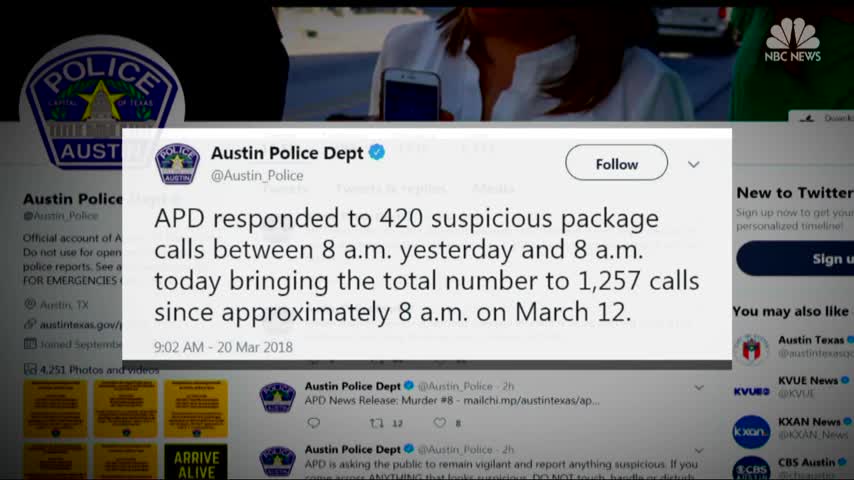Open the @Austin_Police handle link

[x=257, y=175]
